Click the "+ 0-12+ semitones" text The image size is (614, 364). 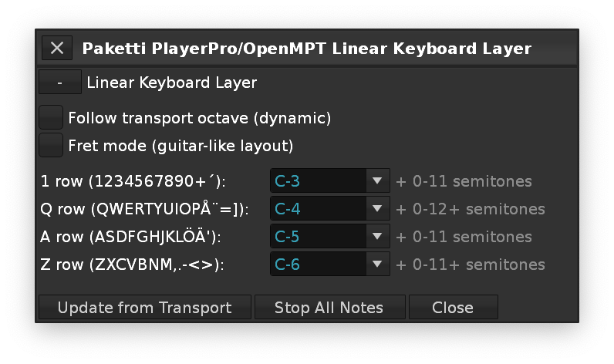(x=470, y=209)
